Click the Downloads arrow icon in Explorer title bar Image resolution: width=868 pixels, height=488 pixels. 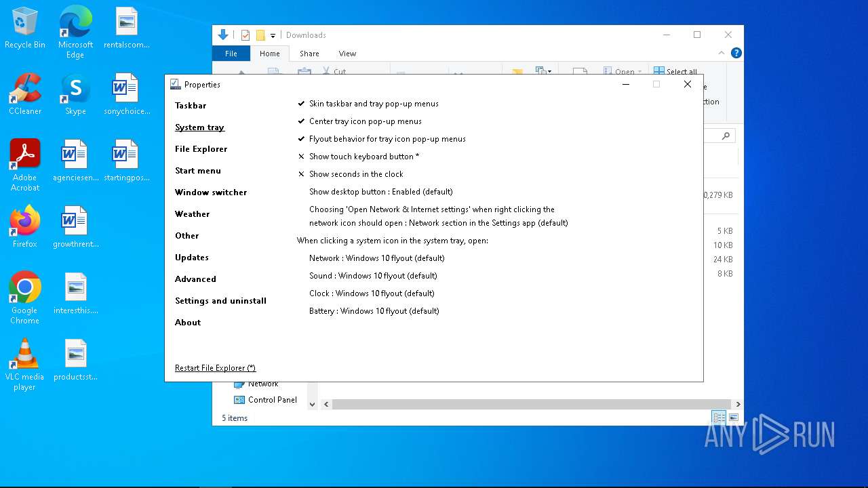223,35
